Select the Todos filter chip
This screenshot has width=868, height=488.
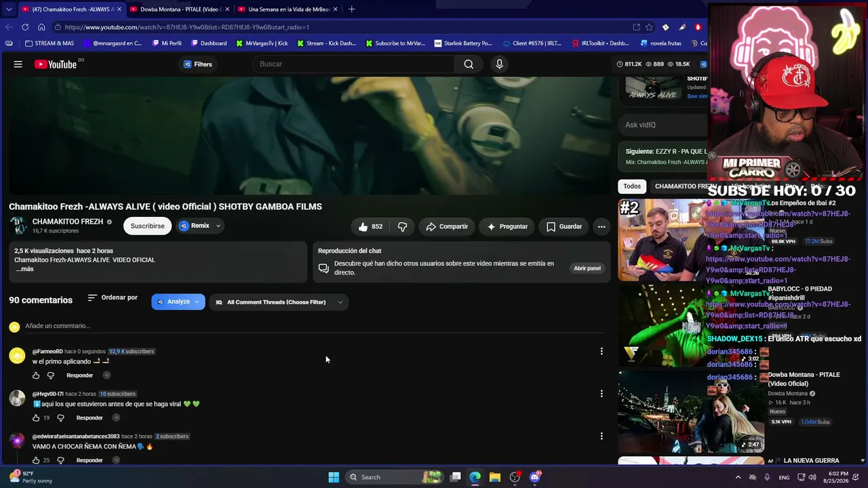pyautogui.click(x=632, y=186)
